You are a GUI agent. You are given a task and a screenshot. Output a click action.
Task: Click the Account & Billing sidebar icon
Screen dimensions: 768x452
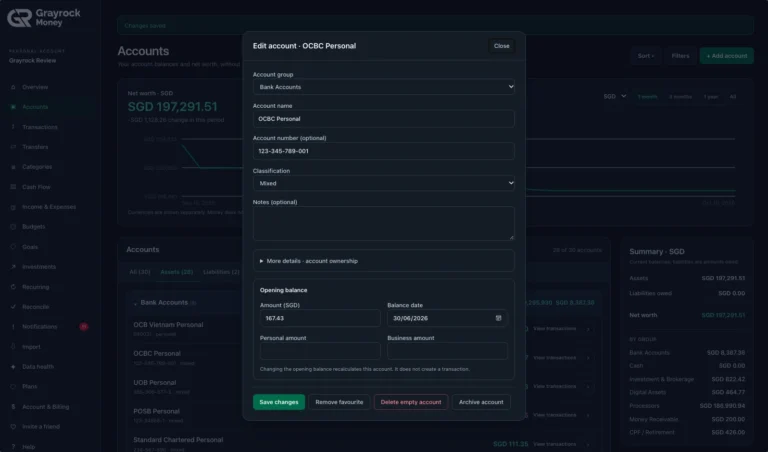(13, 406)
